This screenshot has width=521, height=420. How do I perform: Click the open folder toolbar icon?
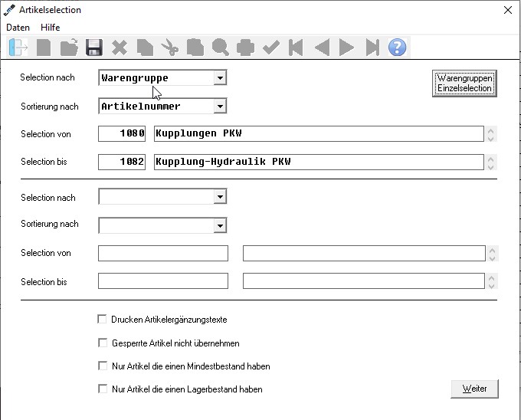69,48
